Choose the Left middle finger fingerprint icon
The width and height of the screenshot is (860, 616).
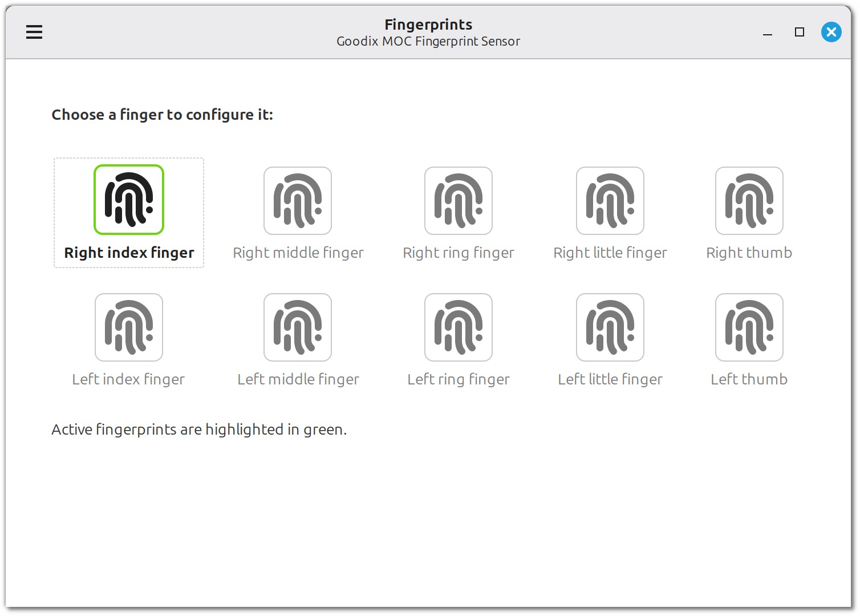298,327
